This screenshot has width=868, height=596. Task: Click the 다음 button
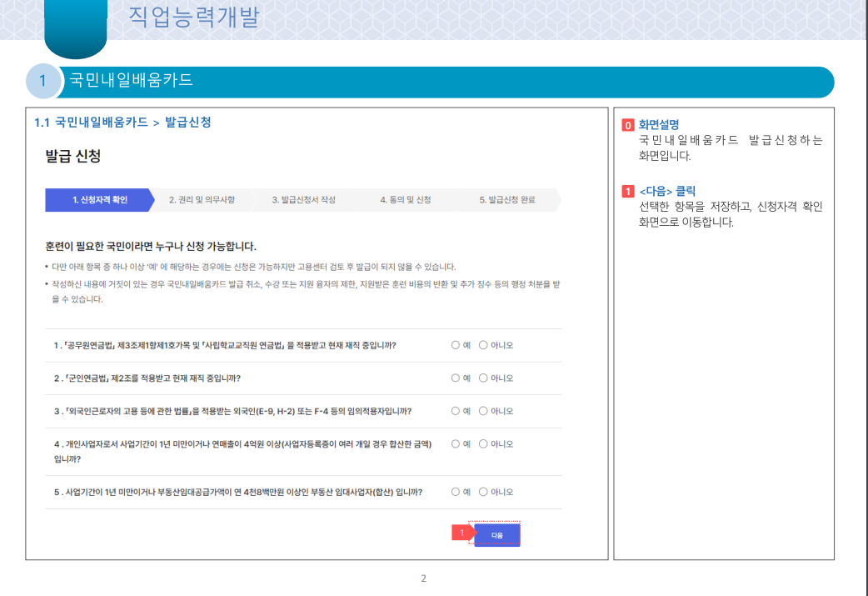(x=497, y=535)
